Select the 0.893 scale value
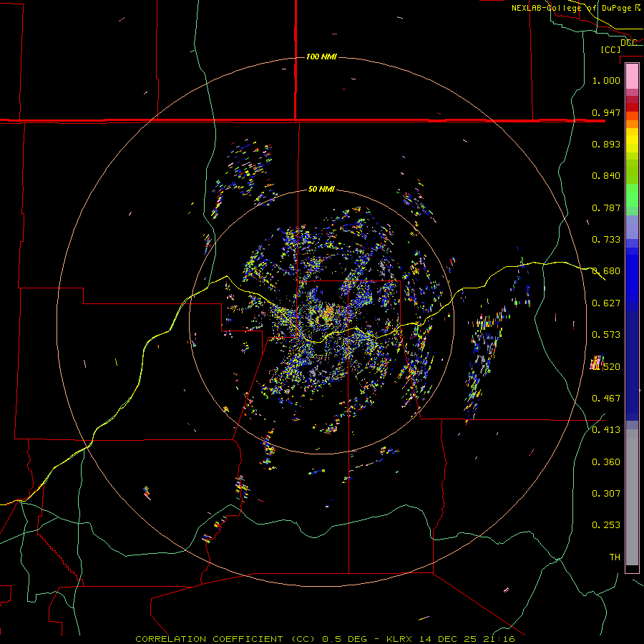 point(606,144)
